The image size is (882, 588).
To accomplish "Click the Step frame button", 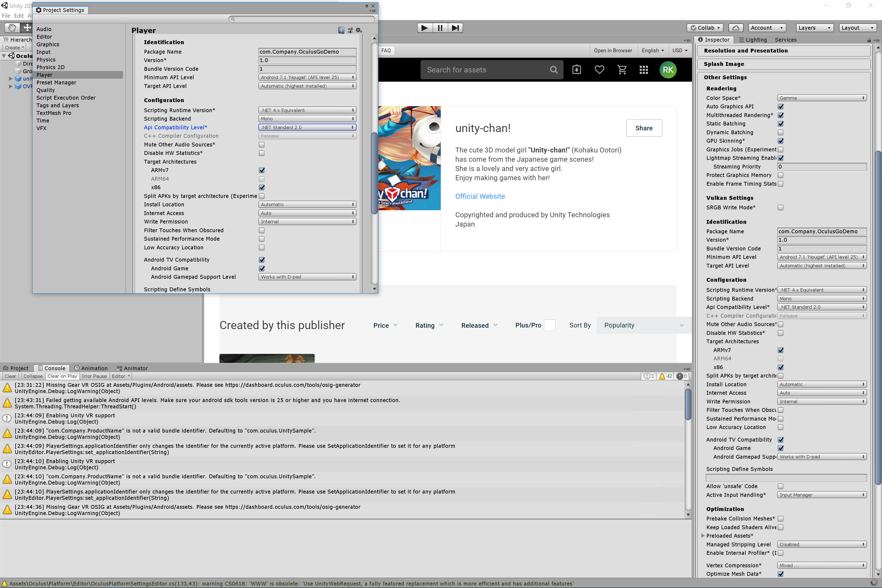I will (455, 28).
